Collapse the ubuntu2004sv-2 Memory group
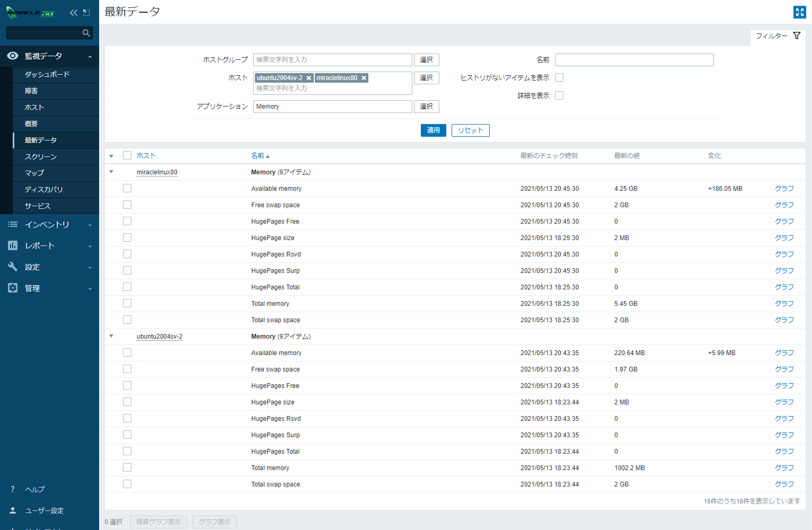 click(x=111, y=336)
